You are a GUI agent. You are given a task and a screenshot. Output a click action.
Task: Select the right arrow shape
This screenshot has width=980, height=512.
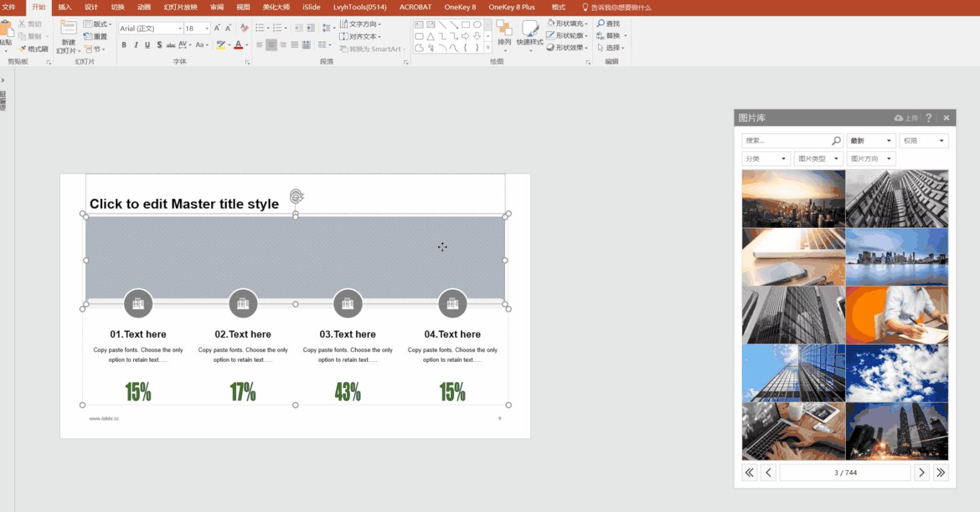tap(465, 36)
